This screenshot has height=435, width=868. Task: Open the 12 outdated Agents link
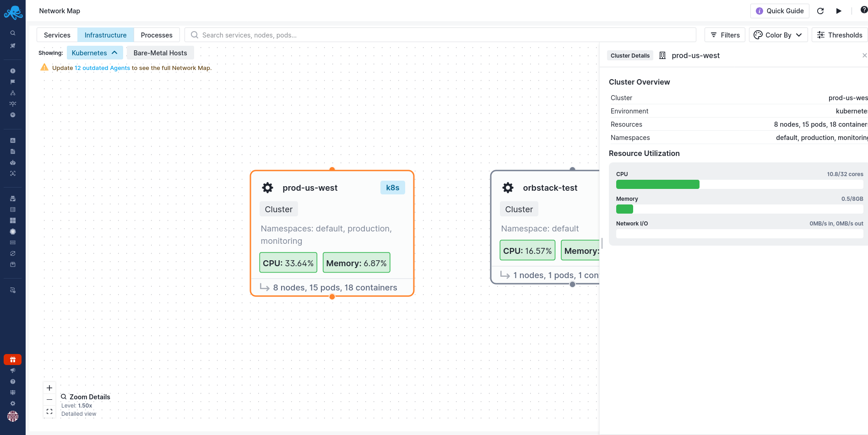point(102,68)
